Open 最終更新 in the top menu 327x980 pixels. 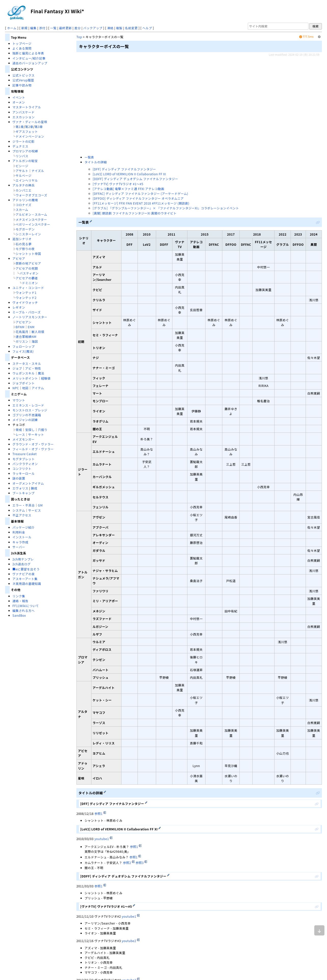tap(65, 28)
